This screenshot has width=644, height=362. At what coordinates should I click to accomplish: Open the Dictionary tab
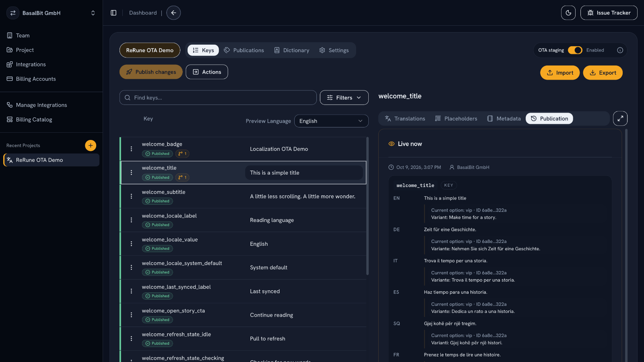tap(292, 50)
